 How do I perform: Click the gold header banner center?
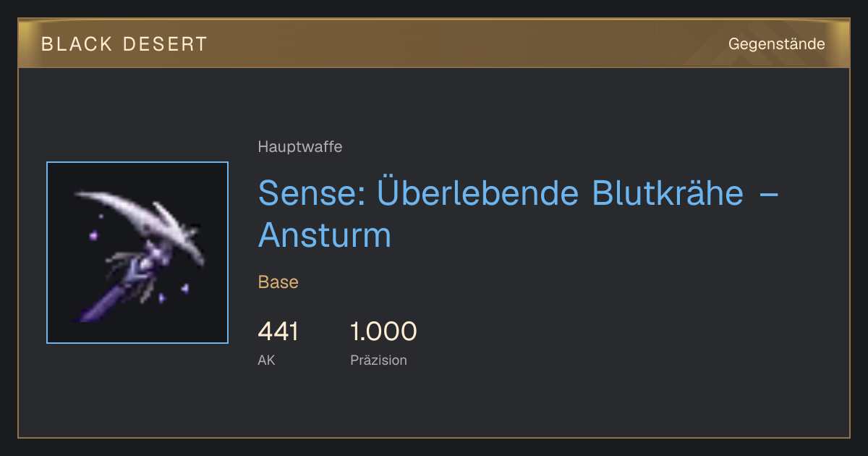434,43
